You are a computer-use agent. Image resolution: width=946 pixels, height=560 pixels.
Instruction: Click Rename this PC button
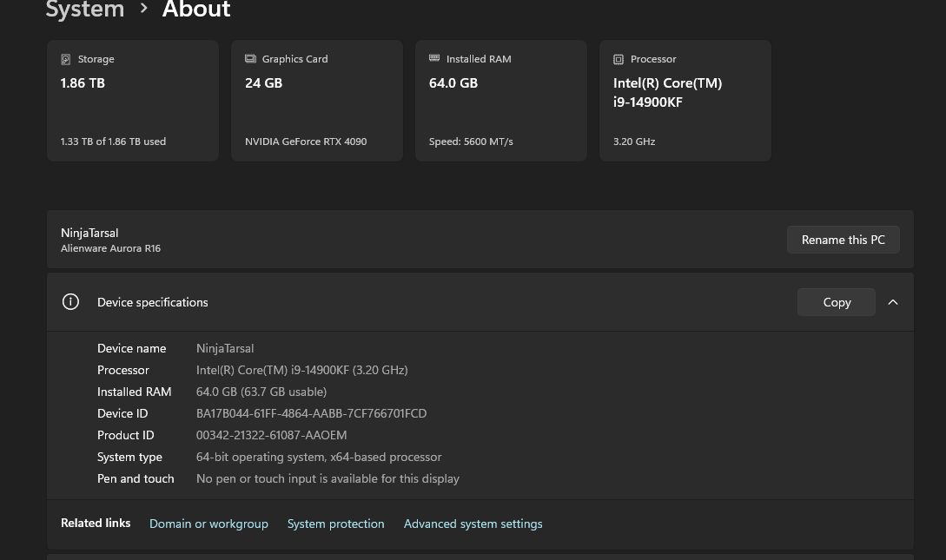pyautogui.click(x=843, y=240)
